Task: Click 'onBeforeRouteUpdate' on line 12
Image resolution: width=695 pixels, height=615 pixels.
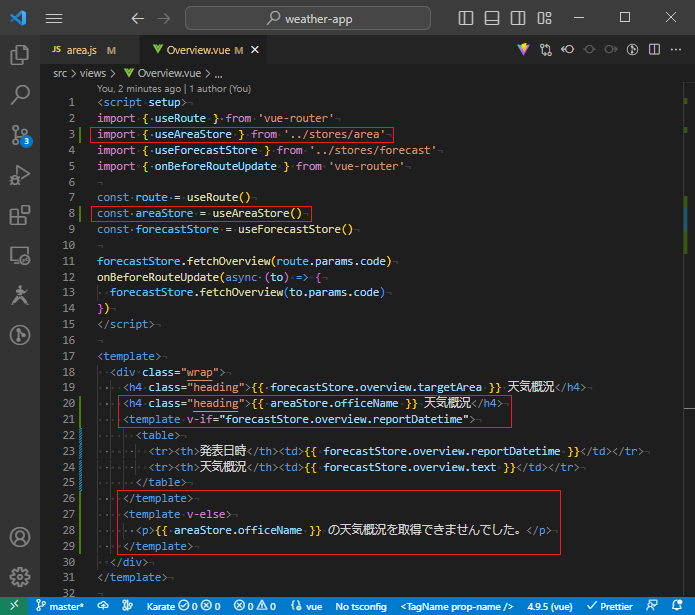Action: (x=158, y=277)
